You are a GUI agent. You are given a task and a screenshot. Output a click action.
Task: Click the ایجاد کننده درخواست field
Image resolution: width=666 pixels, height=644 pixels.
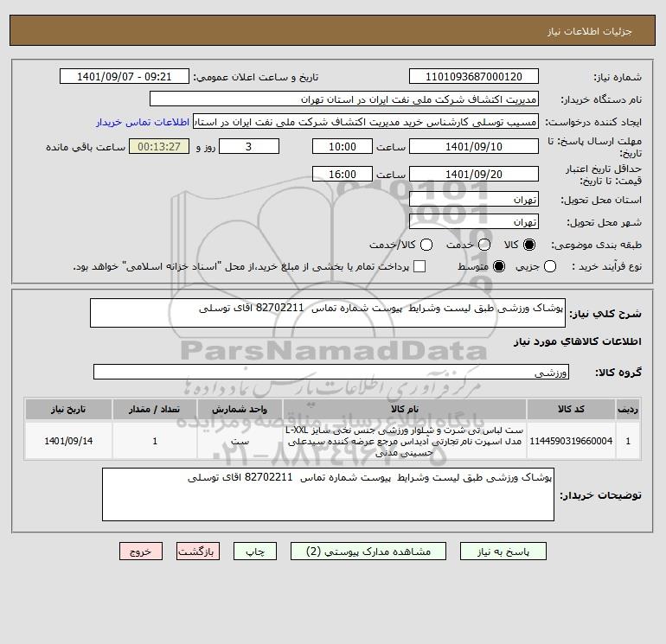point(366,122)
